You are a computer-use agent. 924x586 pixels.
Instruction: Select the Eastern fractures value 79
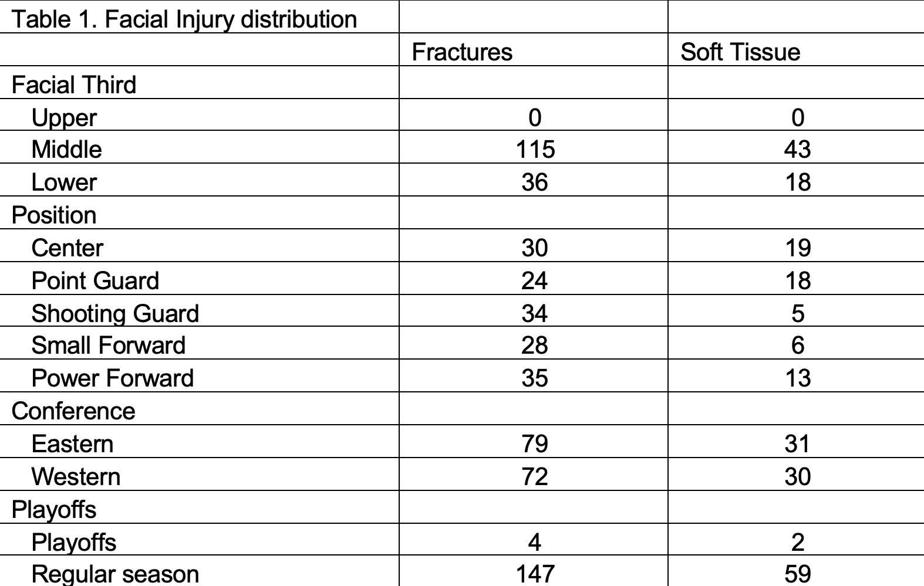535,444
